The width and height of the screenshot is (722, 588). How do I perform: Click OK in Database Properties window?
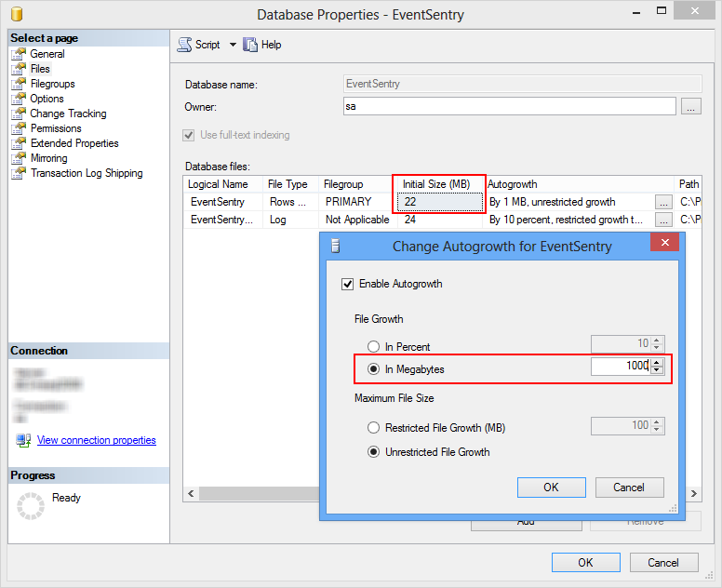(586, 562)
